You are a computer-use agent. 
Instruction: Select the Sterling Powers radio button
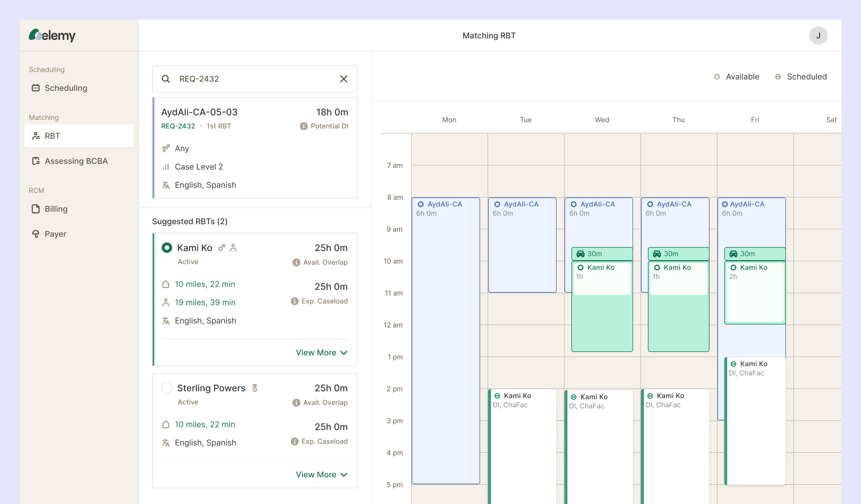167,388
